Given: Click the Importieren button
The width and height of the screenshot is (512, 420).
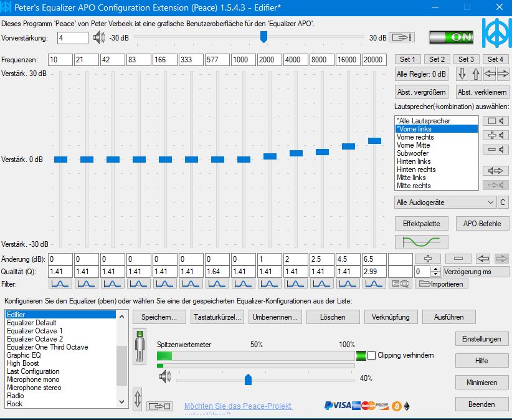Looking at the screenshot, I should [x=442, y=284].
